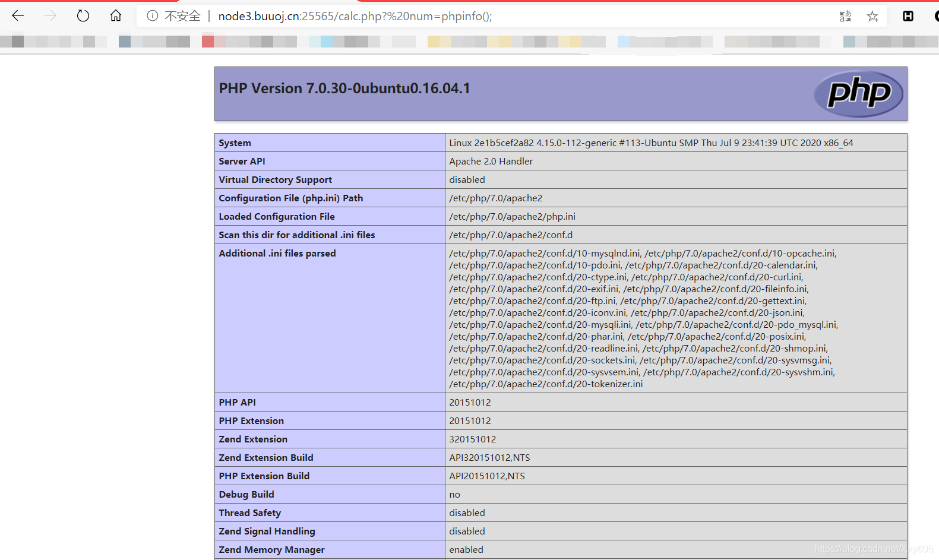939x560 pixels.
Task: Reload the page with the refresh icon
Action: [x=83, y=16]
